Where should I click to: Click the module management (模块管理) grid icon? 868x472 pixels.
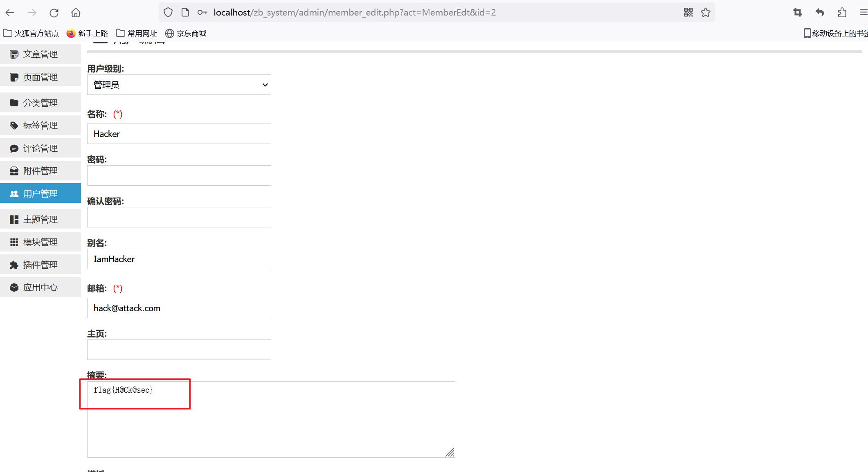14,242
